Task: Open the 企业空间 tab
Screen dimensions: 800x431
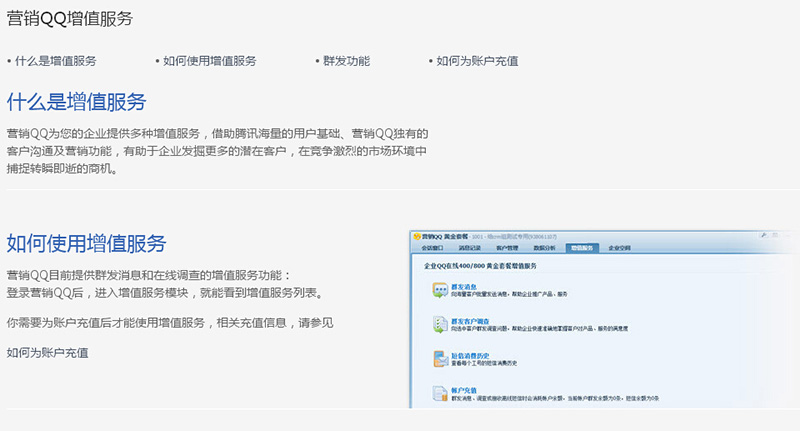Action: coord(619,248)
